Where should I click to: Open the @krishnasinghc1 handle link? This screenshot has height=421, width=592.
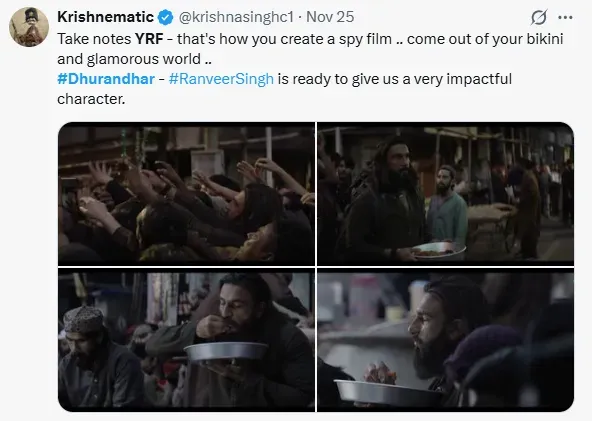[236, 17]
